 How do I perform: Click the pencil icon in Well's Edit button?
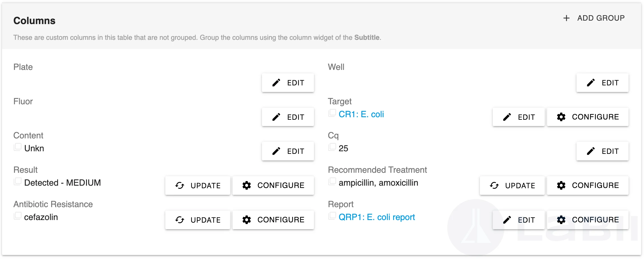[591, 83]
